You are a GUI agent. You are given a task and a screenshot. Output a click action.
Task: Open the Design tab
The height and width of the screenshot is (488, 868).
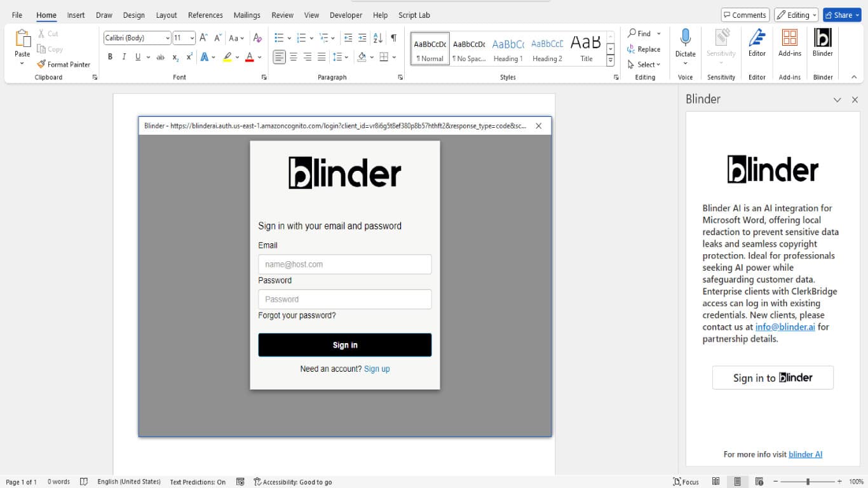133,15
